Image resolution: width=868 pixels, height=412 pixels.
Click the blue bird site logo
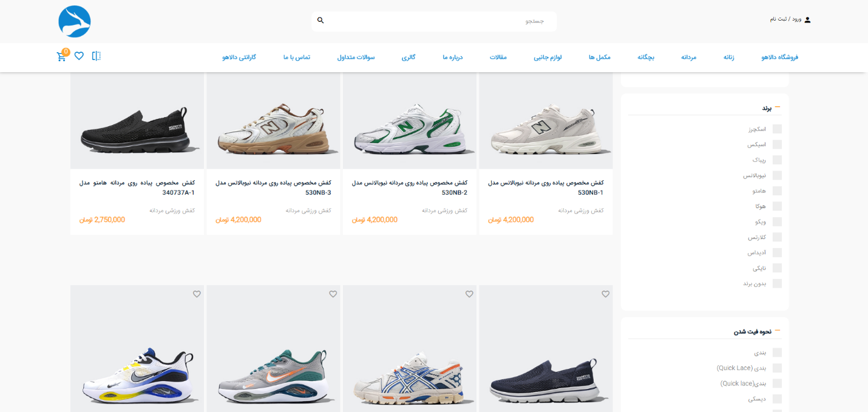[x=75, y=22]
